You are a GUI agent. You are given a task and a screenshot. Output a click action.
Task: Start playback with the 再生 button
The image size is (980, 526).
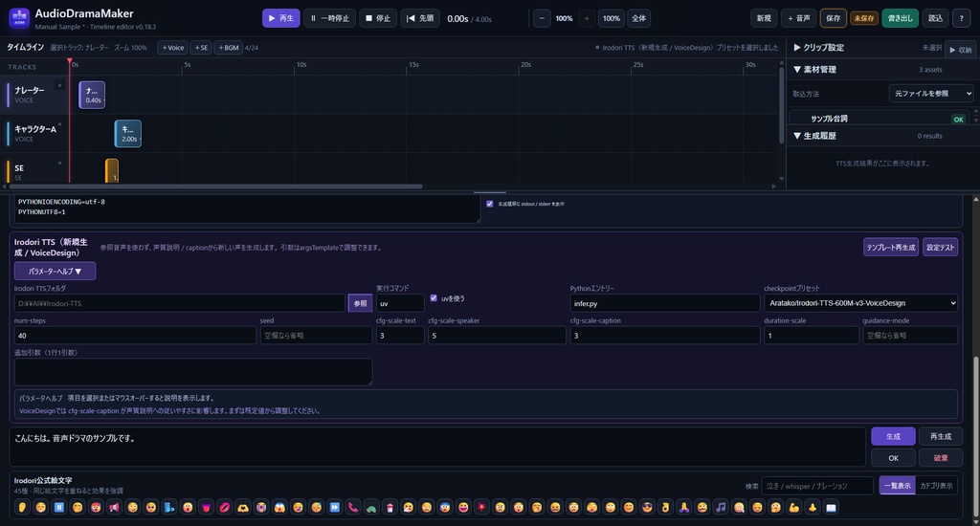click(x=280, y=18)
